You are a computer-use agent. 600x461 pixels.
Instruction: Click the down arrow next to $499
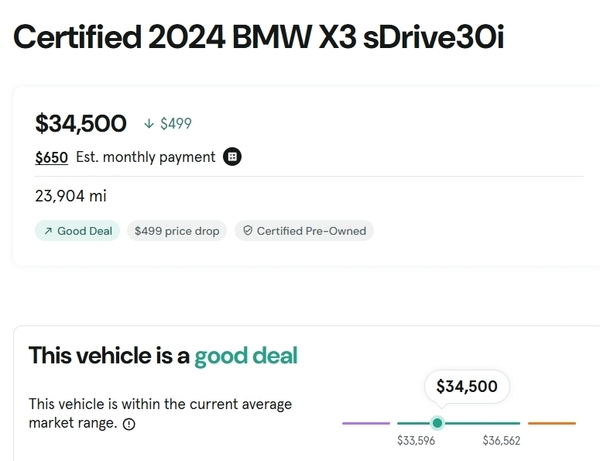(149, 124)
